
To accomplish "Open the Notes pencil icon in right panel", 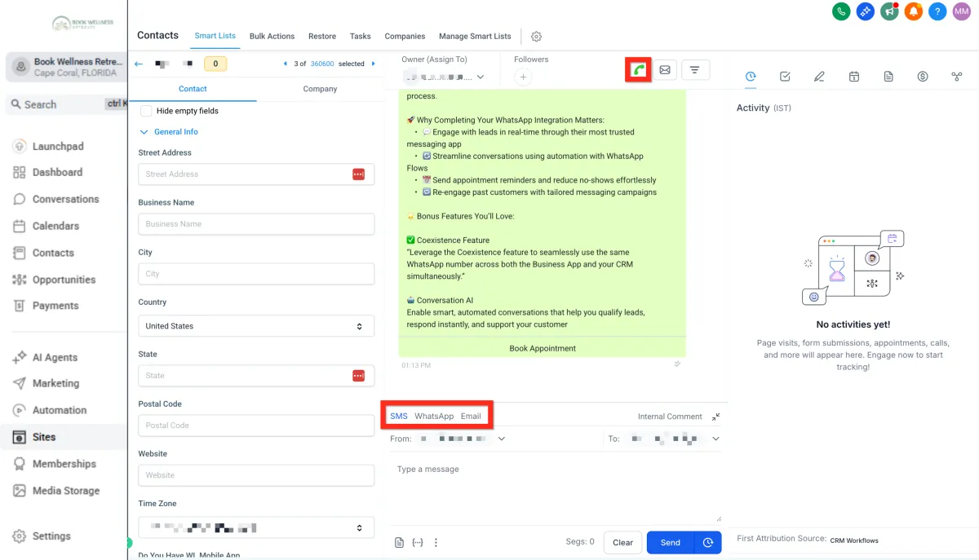I will (x=819, y=76).
